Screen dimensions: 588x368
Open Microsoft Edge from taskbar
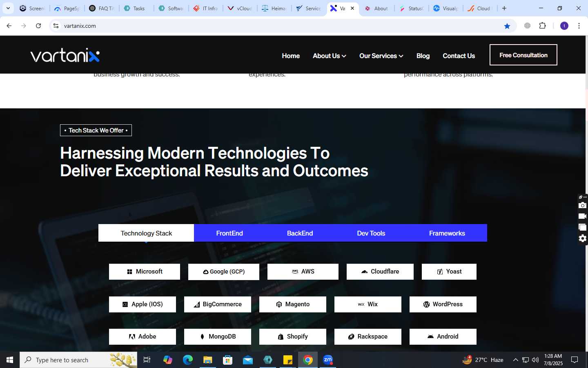(x=188, y=360)
